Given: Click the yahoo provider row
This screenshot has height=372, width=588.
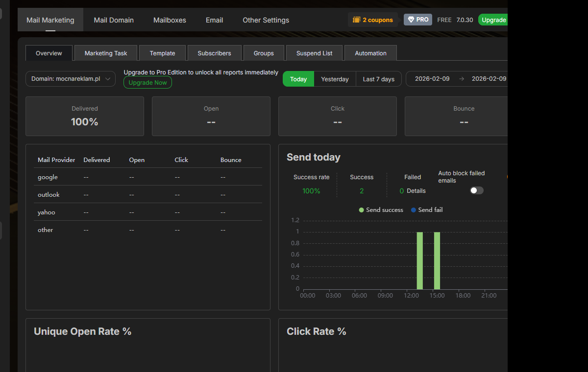Looking at the screenshot, I should pos(148,212).
